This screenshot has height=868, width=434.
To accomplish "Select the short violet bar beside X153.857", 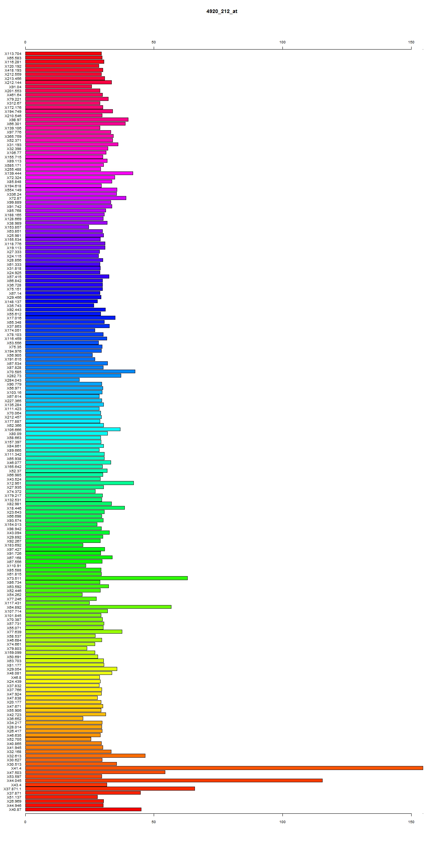I will 57,227.
